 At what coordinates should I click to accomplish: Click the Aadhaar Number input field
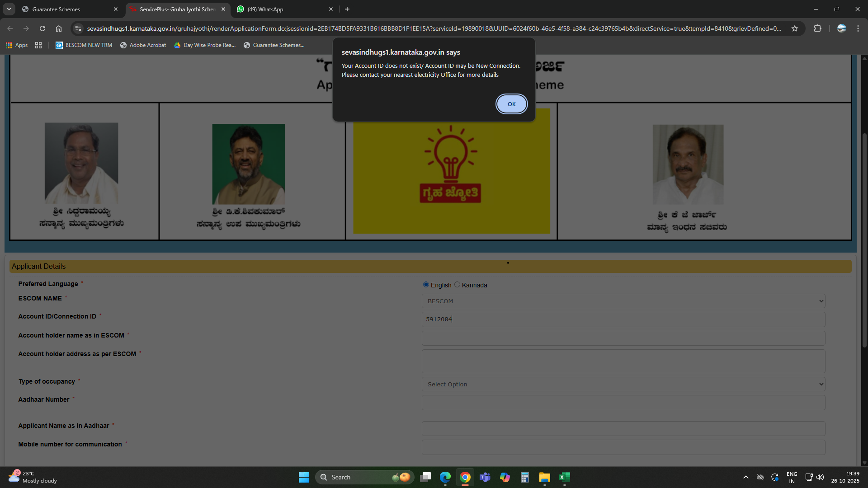pyautogui.click(x=623, y=403)
